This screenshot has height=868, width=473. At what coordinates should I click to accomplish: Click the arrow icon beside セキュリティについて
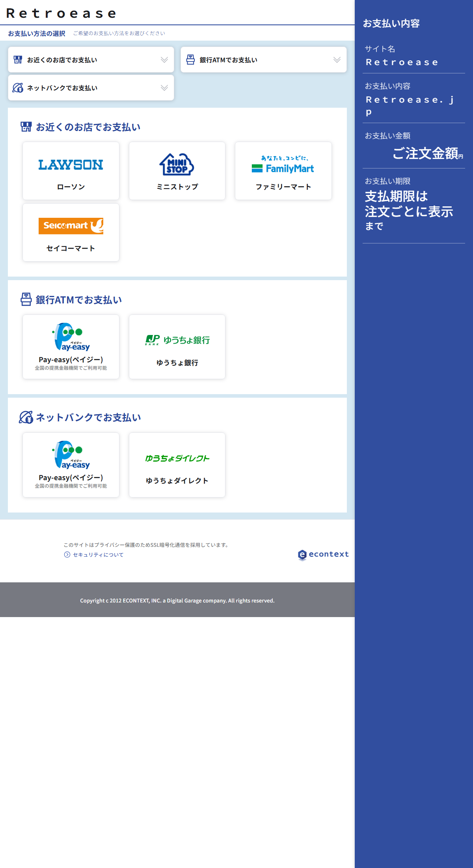click(67, 555)
